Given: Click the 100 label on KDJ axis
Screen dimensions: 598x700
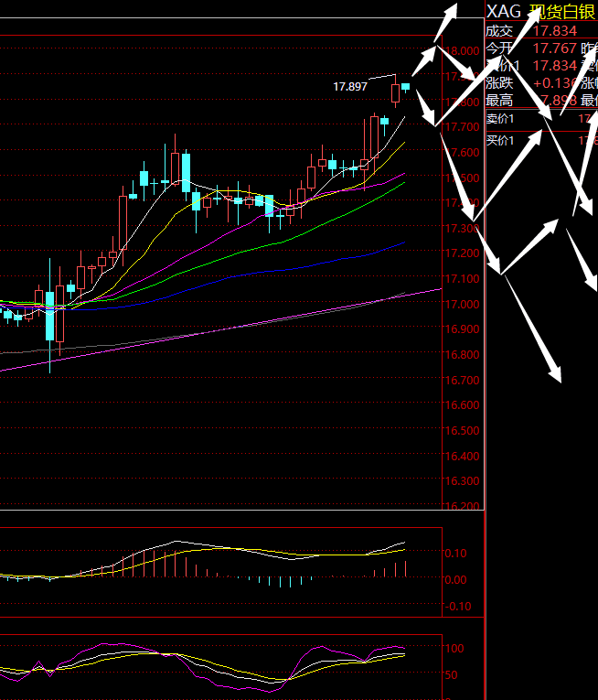Looking at the screenshot, I should tap(454, 648).
